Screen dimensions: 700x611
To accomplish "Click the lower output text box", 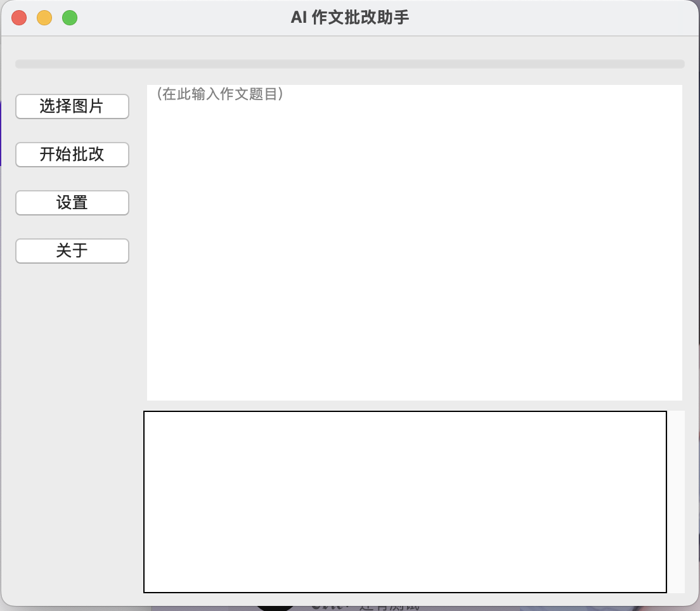I will 405,501.
